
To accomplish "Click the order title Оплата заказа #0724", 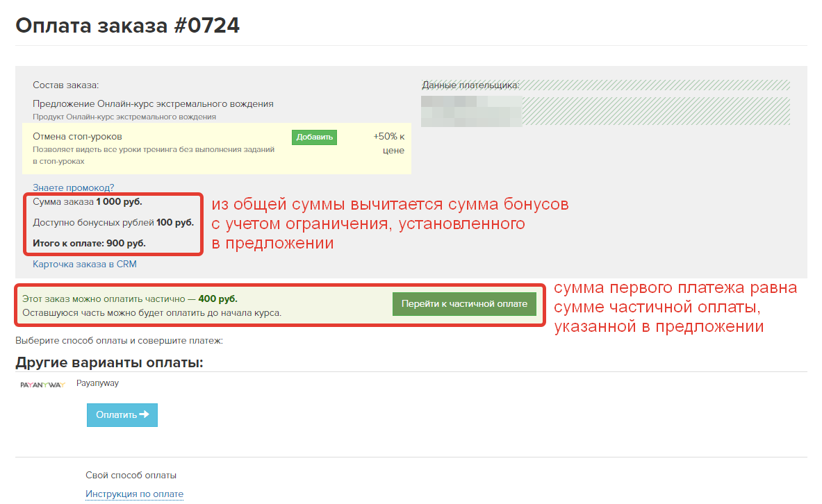I will [x=129, y=25].
